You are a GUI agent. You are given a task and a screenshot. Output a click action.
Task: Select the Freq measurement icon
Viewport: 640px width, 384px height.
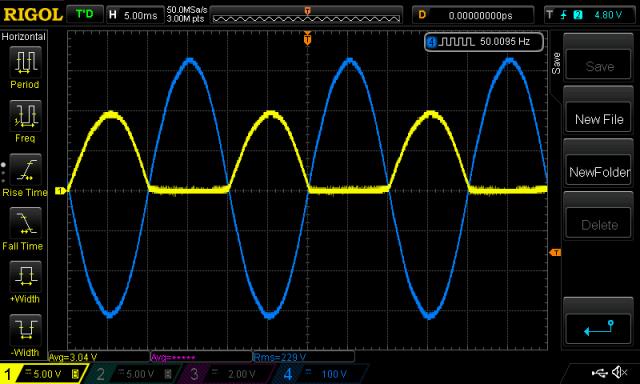click(25, 115)
